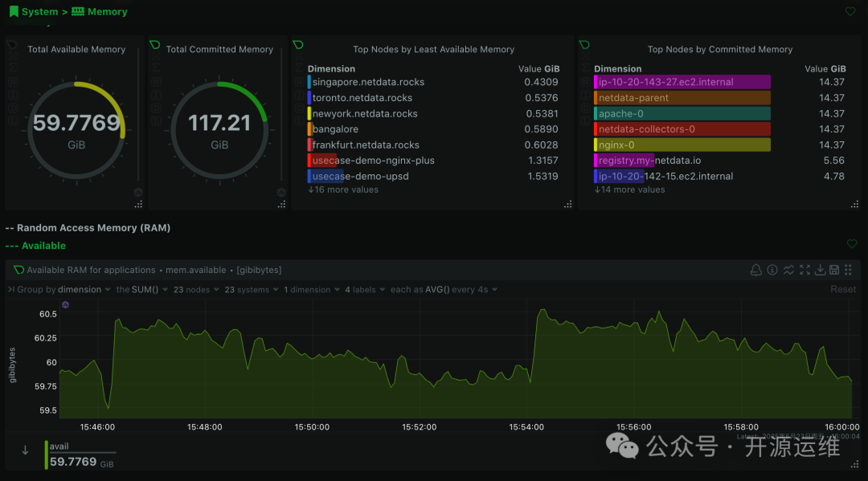Download Available RAM chart data
868x481 pixels.
pyautogui.click(x=821, y=270)
